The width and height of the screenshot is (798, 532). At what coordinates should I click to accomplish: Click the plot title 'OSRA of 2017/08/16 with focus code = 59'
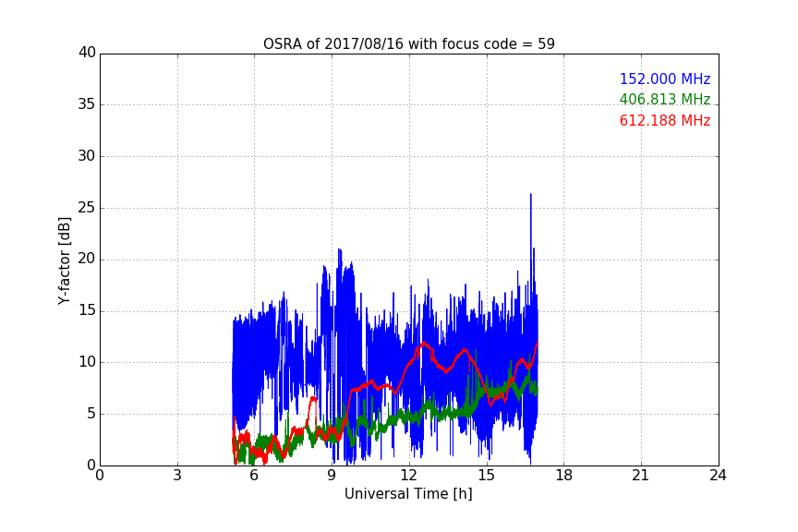(408, 44)
